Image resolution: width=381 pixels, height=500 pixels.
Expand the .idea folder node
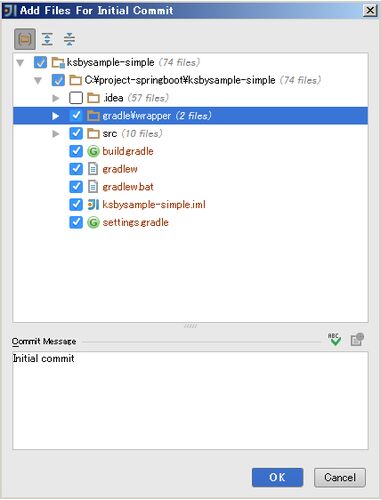pos(56,98)
